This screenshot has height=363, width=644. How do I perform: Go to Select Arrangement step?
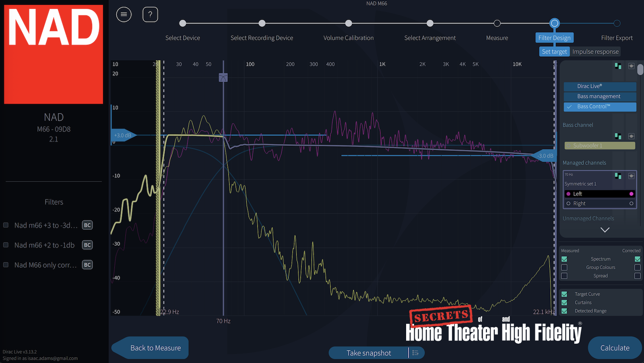click(430, 38)
